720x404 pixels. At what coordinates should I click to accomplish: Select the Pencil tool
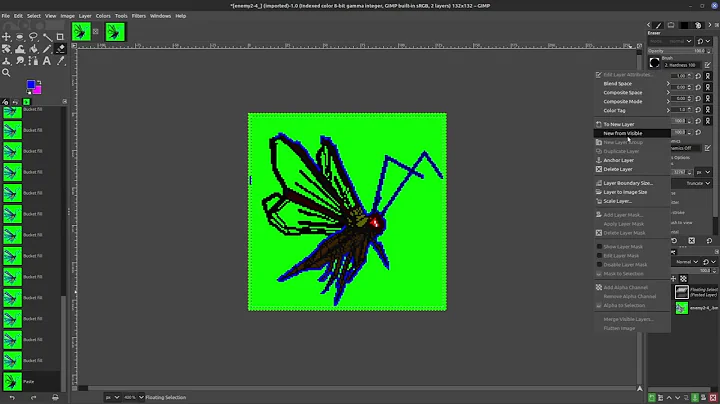(47, 49)
